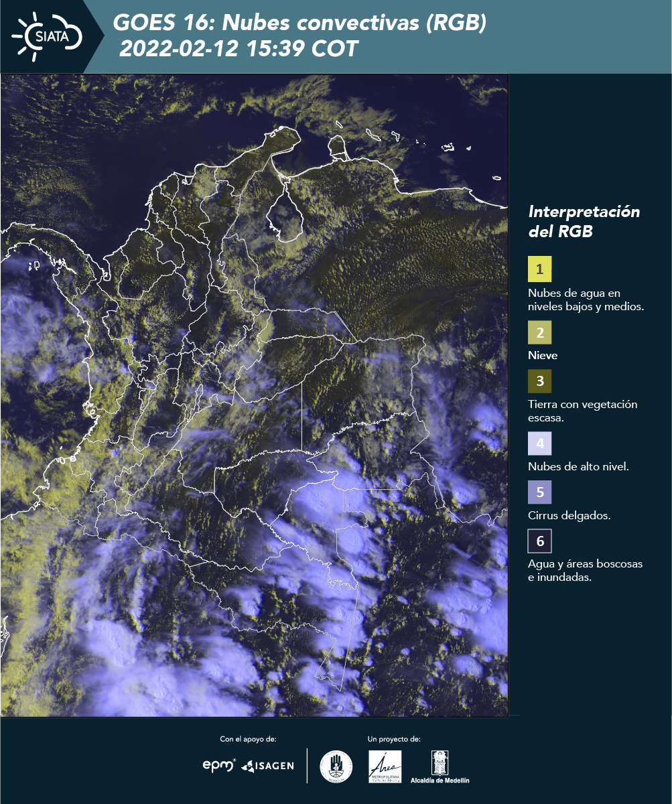This screenshot has width=672, height=804.
Task: Select legend swatch 1 for low water clouds
Action: (x=539, y=269)
